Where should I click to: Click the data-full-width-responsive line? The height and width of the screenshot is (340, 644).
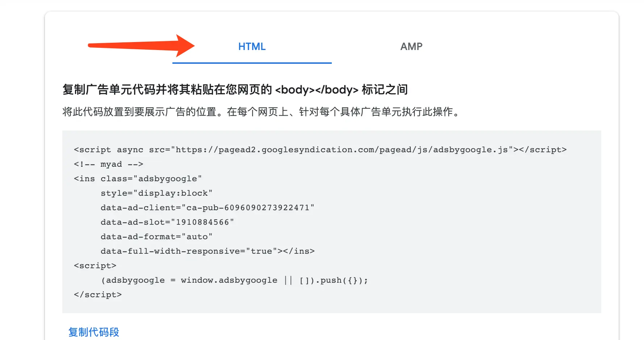(x=208, y=251)
